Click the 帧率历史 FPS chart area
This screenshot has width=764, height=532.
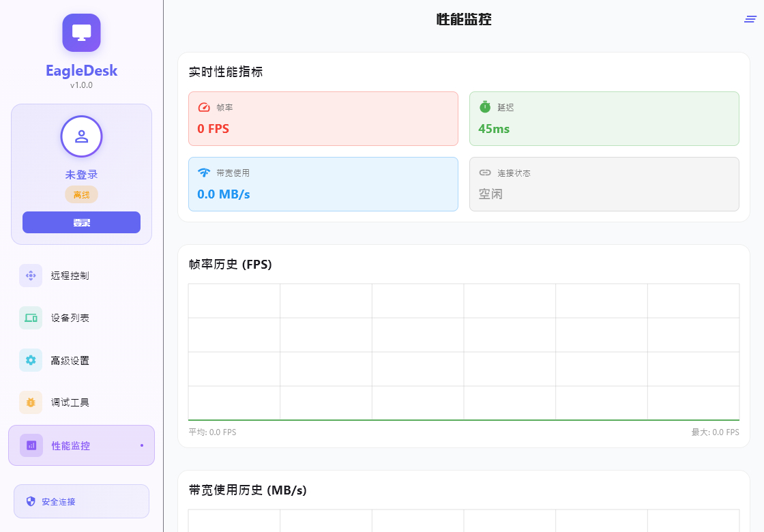coord(463,351)
